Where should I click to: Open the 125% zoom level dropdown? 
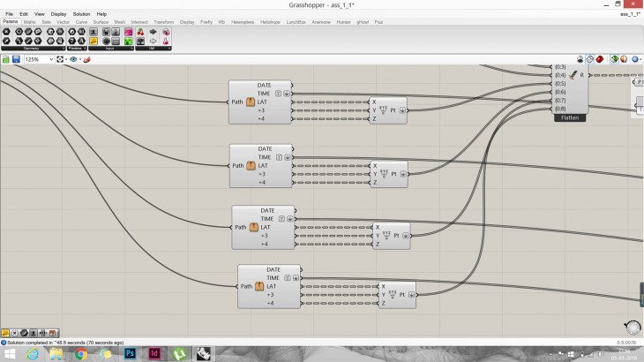(x=49, y=59)
